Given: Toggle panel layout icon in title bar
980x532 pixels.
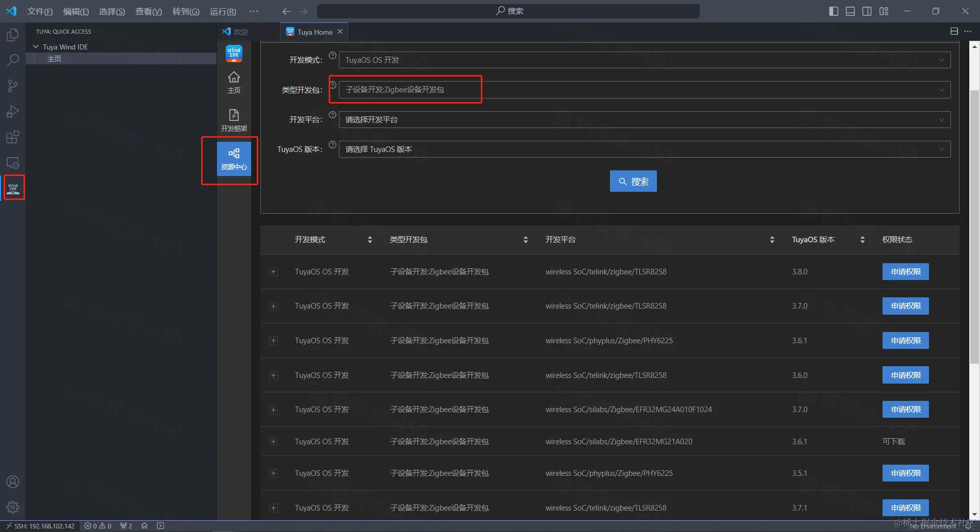Looking at the screenshot, I should (850, 11).
